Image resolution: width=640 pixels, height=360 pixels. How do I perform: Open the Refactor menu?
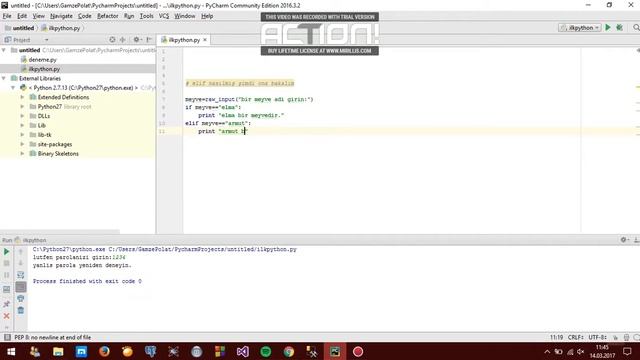[107, 16]
